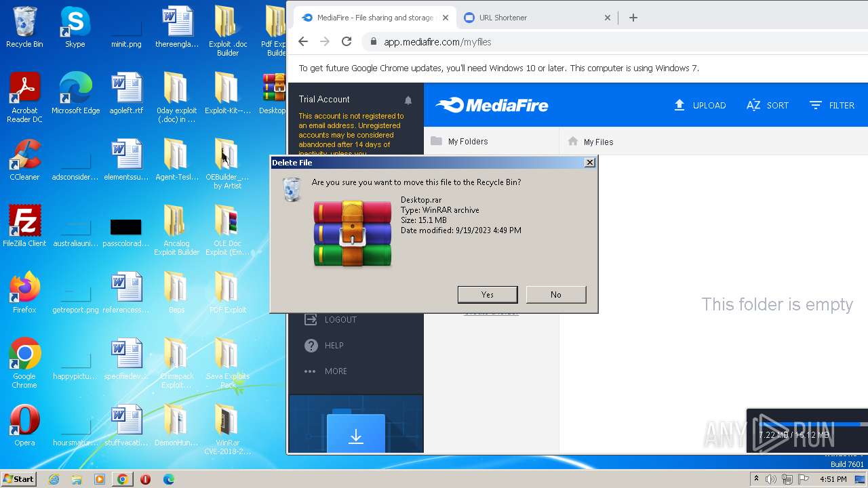
Task: Reload the MediaFire page
Action: coord(347,41)
